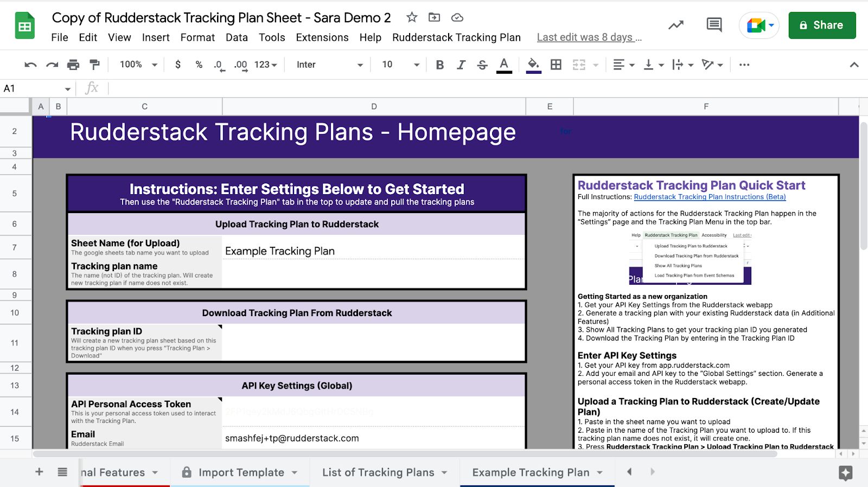Open the Rudderstack Tracking Plan Instructions (Beta) link

pos(710,197)
